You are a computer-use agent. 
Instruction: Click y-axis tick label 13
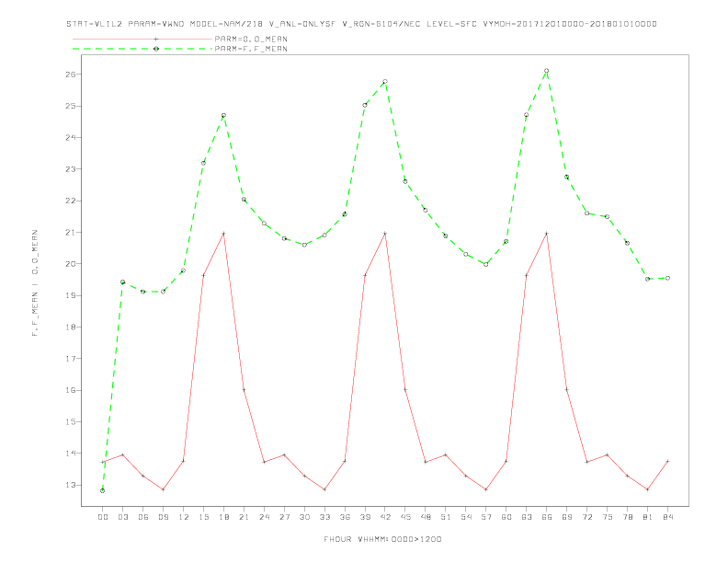click(x=73, y=485)
